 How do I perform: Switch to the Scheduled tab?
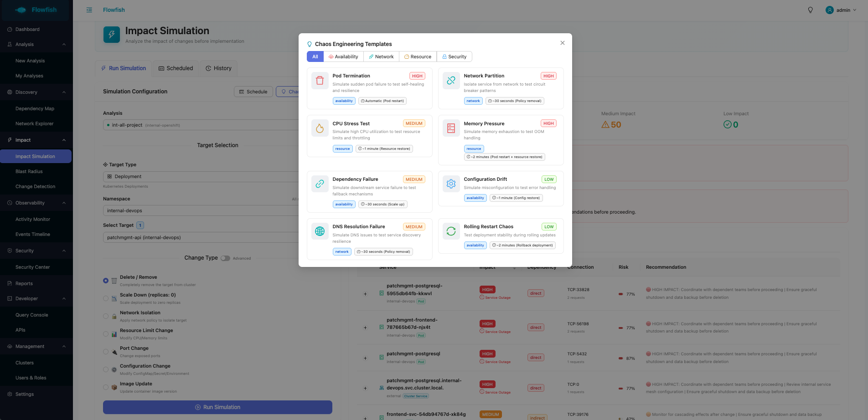[x=176, y=68]
